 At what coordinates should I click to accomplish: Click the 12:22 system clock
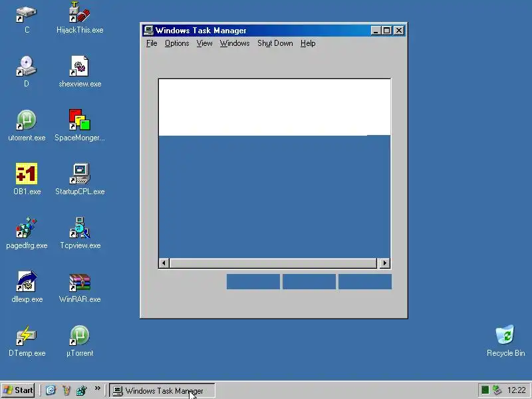(517, 390)
